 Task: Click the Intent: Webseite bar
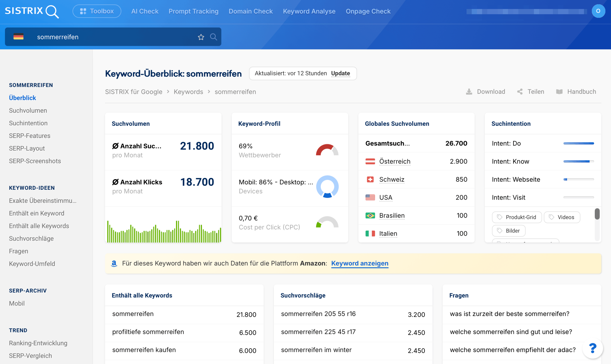(579, 179)
